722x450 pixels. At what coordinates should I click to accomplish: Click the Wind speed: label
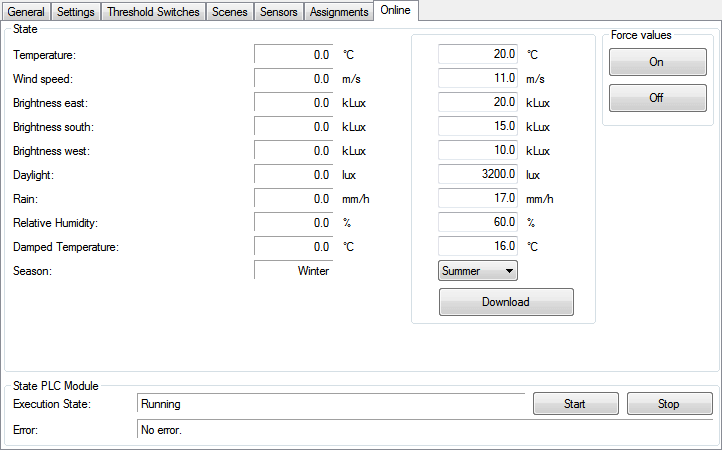pyautogui.click(x=43, y=79)
